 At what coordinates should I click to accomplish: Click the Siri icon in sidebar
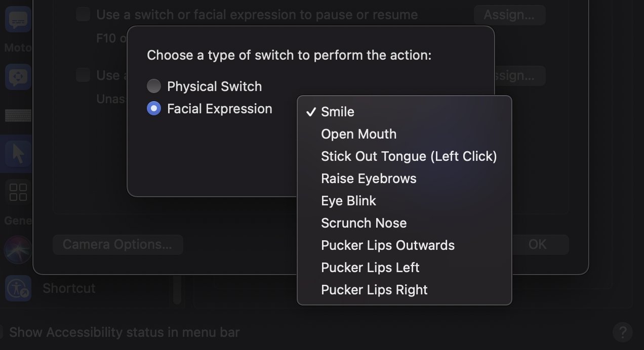point(18,249)
